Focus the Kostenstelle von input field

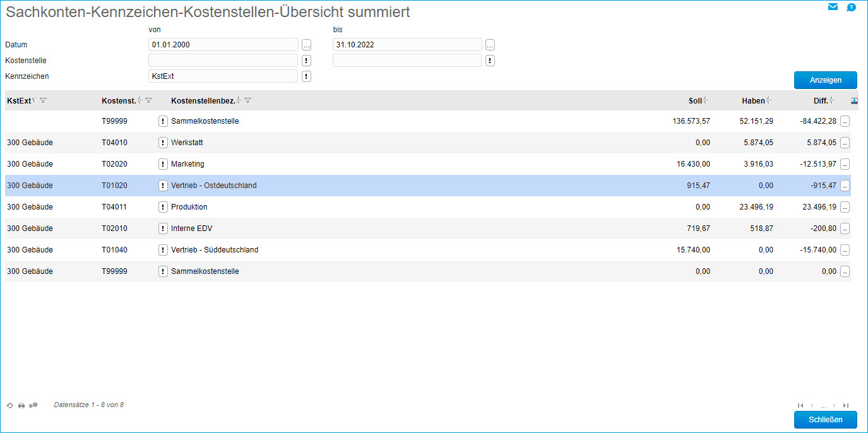pyautogui.click(x=223, y=61)
